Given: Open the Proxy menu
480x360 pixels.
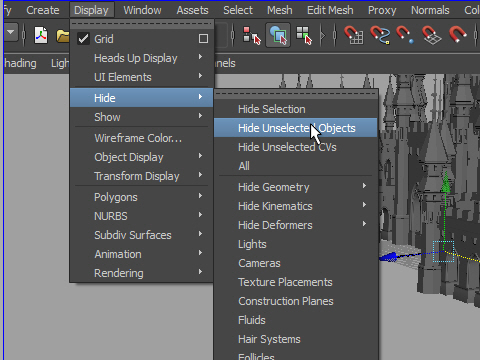Looking at the screenshot, I should pyautogui.click(x=382, y=10).
